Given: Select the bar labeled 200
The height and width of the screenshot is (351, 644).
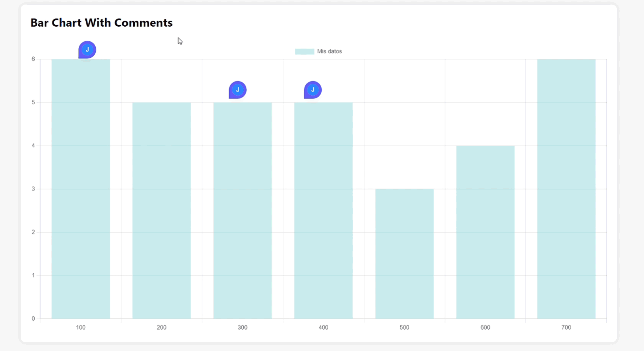Looking at the screenshot, I should coord(161,211).
